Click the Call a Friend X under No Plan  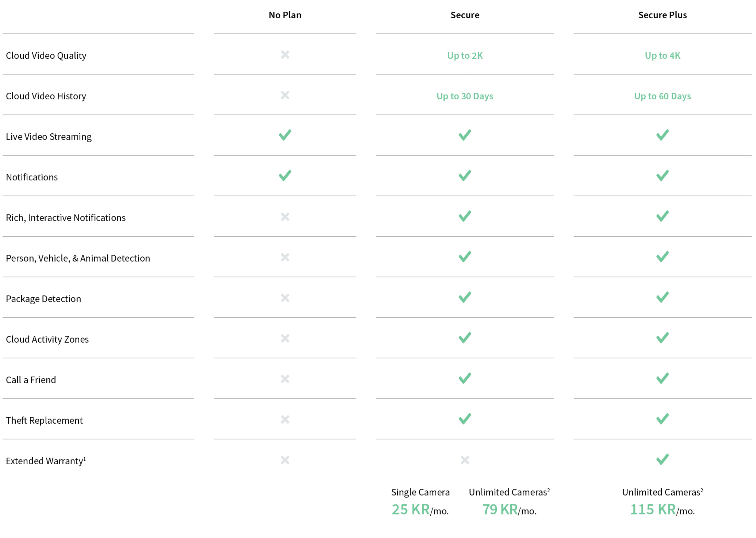[x=285, y=379]
